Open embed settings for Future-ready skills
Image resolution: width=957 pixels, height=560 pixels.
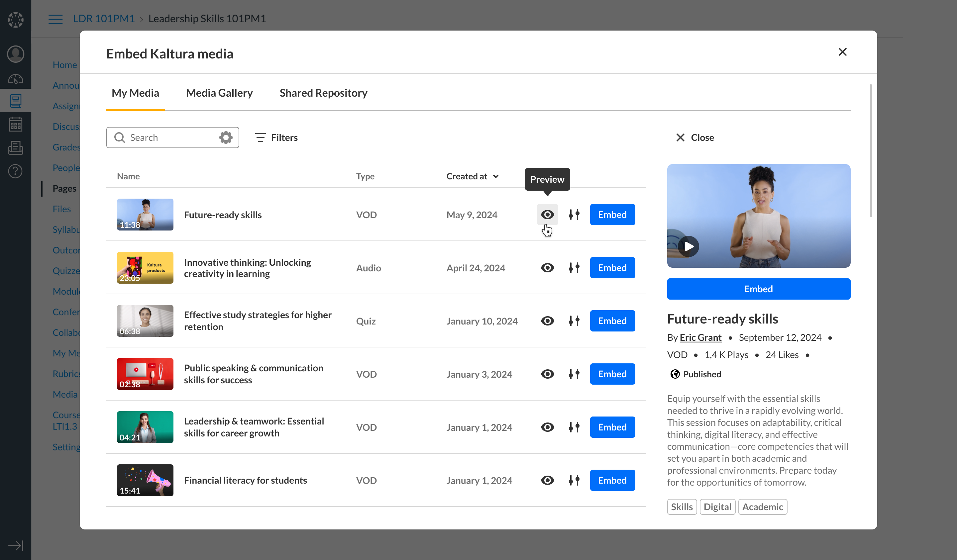click(x=574, y=215)
